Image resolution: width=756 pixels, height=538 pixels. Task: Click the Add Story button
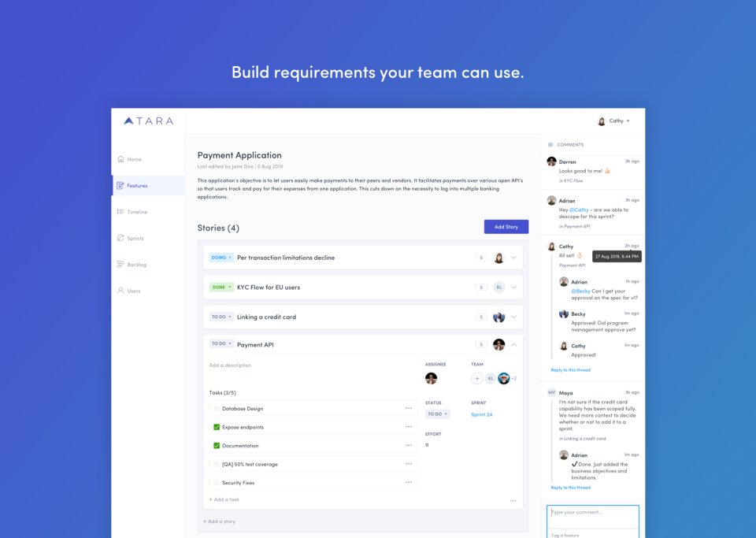[506, 227]
